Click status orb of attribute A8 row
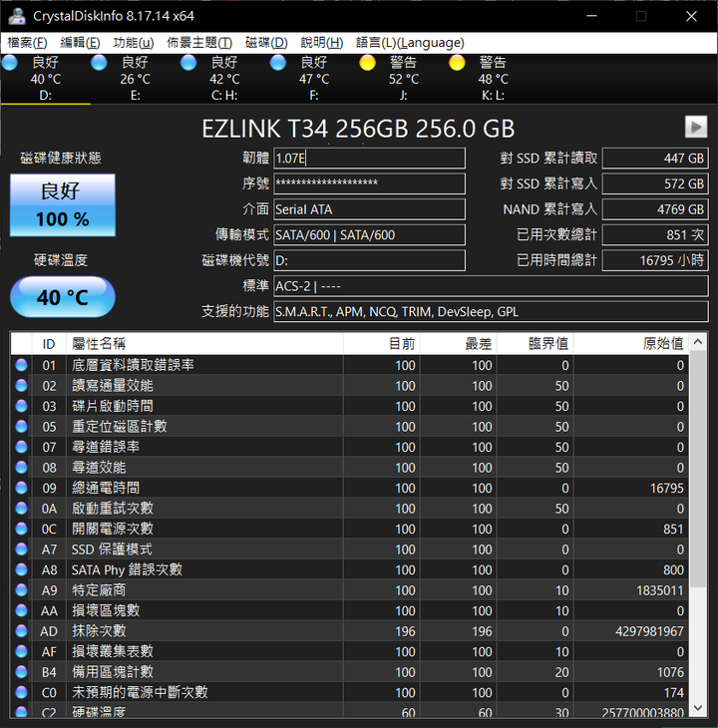718x728 pixels. click(21, 569)
